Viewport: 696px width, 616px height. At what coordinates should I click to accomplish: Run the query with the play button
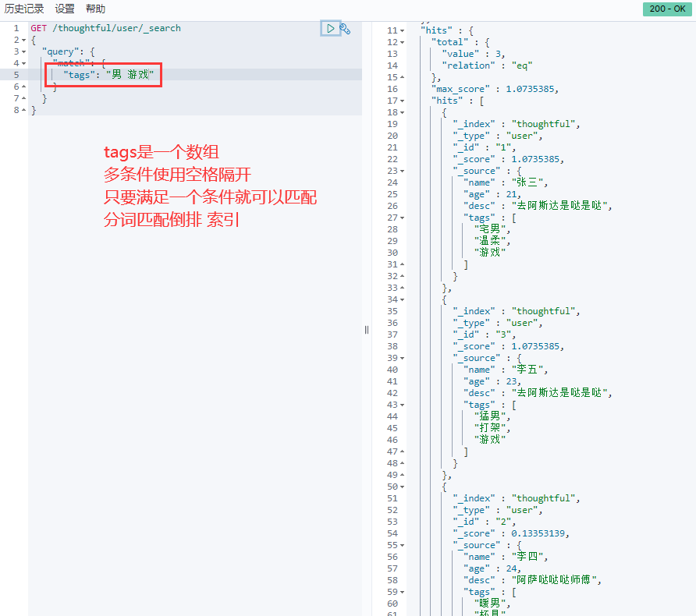pyautogui.click(x=330, y=28)
